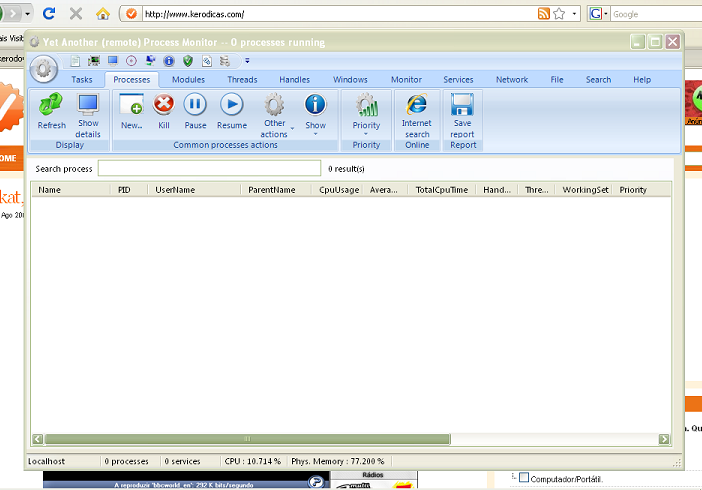Bookmark page with the star icon
702x490 pixels.
[x=559, y=14]
